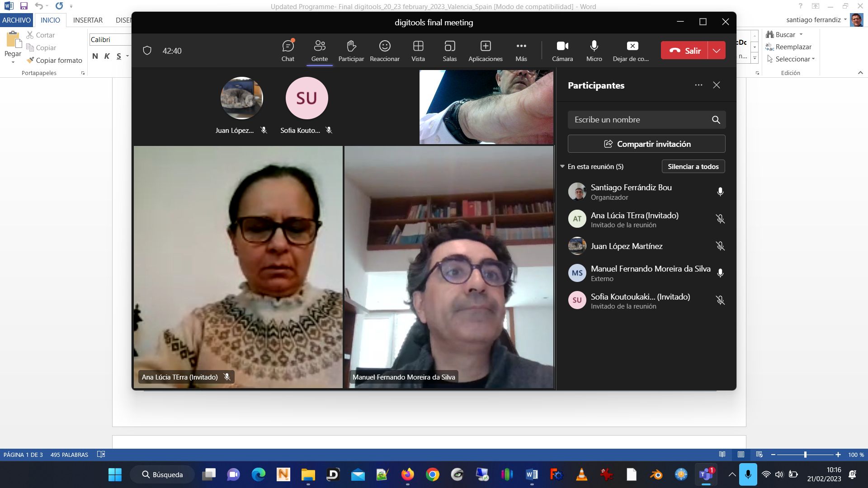This screenshot has height=488, width=868.
Task: Open Aplicaciones add-apps button
Action: (485, 50)
